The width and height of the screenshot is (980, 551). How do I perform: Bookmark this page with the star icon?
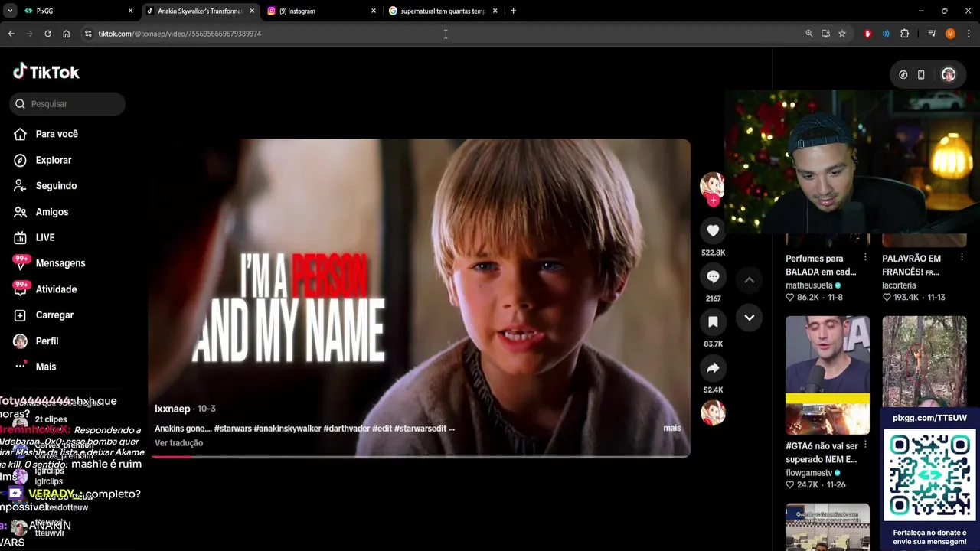point(842,34)
